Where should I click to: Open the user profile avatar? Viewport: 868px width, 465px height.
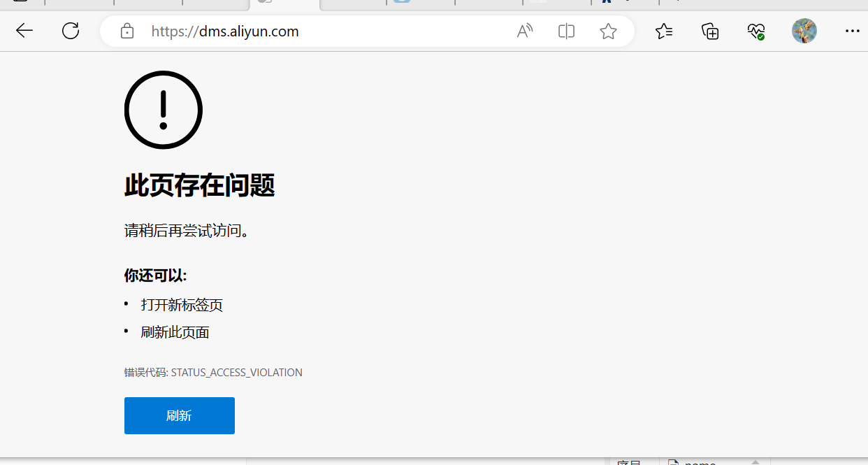pos(804,31)
